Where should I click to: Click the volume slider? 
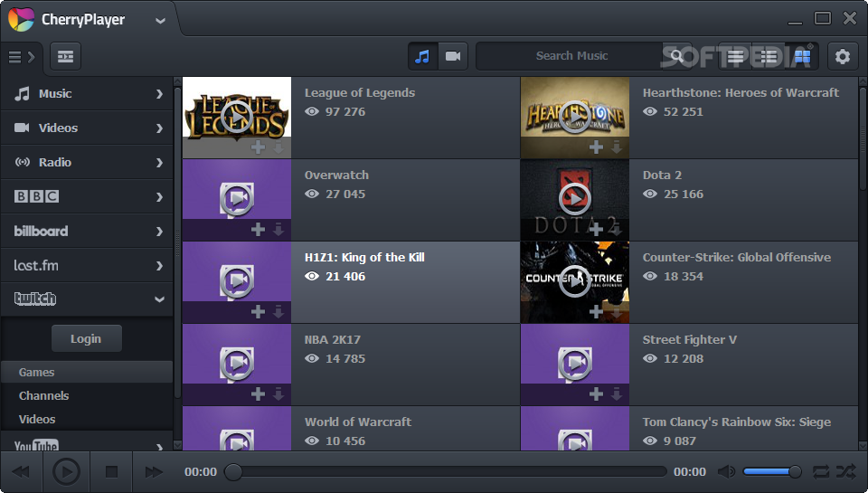(x=771, y=472)
